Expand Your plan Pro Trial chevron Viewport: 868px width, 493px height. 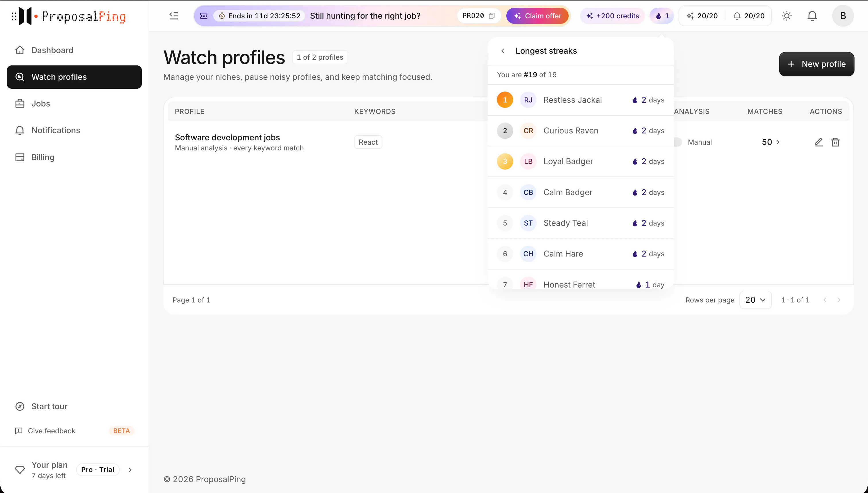(x=130, y=470)
